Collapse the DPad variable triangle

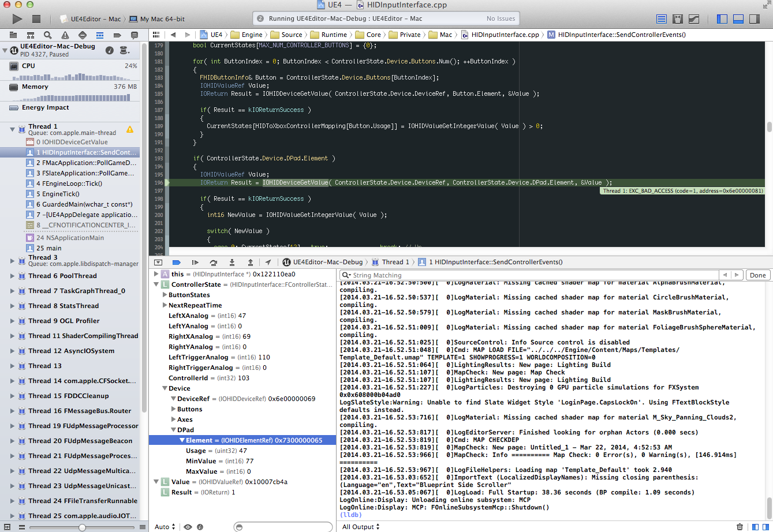pos(173,430)
